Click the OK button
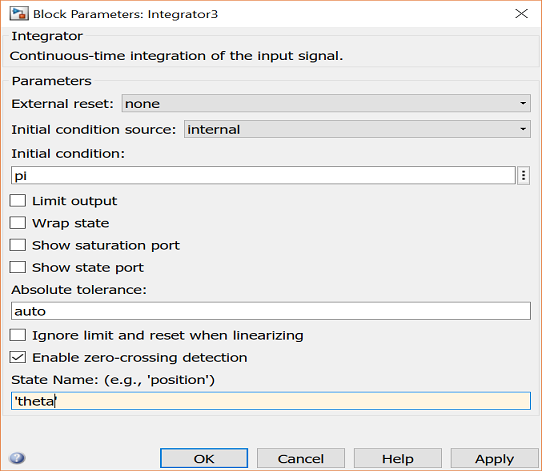This screenshot has width=542, height=471. click(204, 459)
